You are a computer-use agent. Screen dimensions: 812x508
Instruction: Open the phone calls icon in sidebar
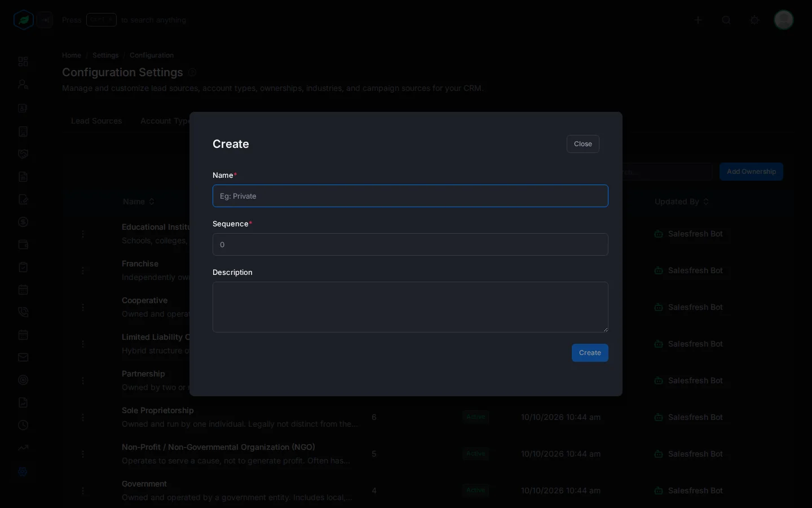[23, 312]
